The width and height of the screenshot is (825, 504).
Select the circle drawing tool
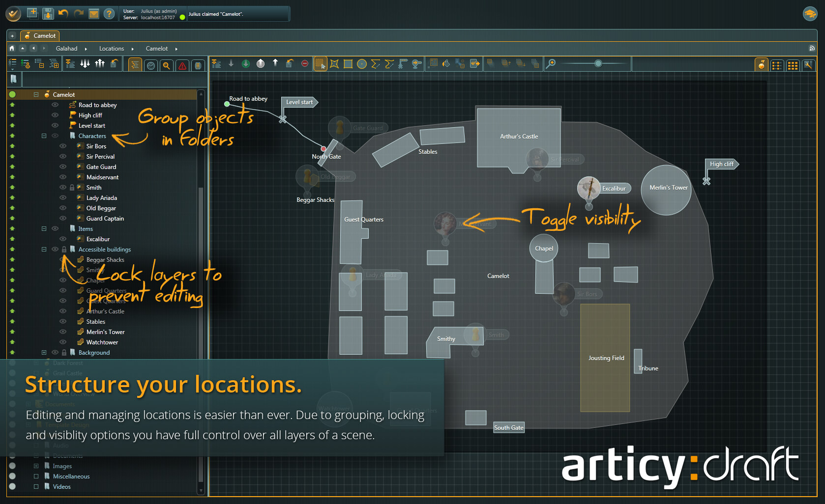[x=361, y=64]
